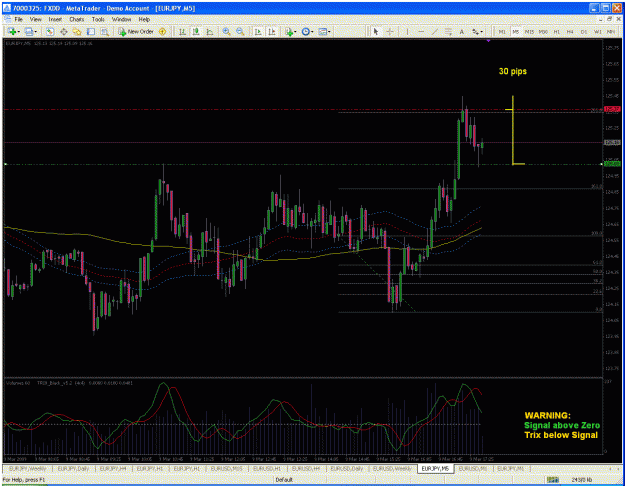Viewport: 625px width, 486px height.
Task: Expand the Indicators list dropdown
Action: click(x=295, y=32)
